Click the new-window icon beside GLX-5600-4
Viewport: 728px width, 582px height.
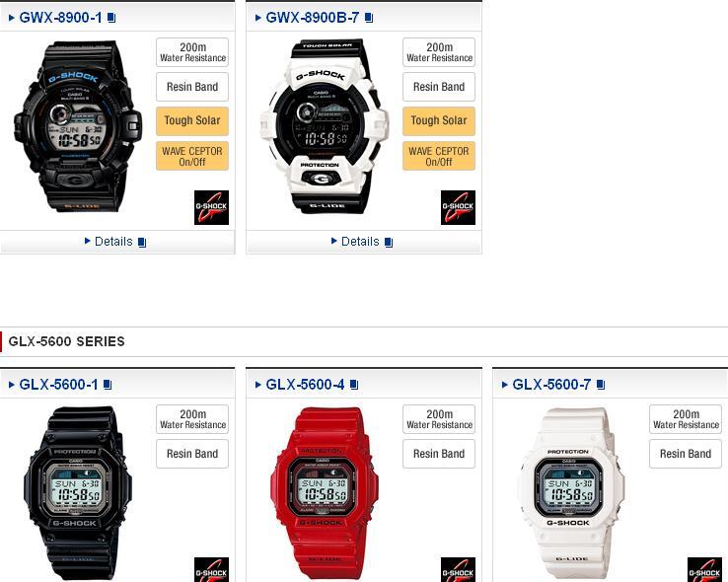[354, 385]
